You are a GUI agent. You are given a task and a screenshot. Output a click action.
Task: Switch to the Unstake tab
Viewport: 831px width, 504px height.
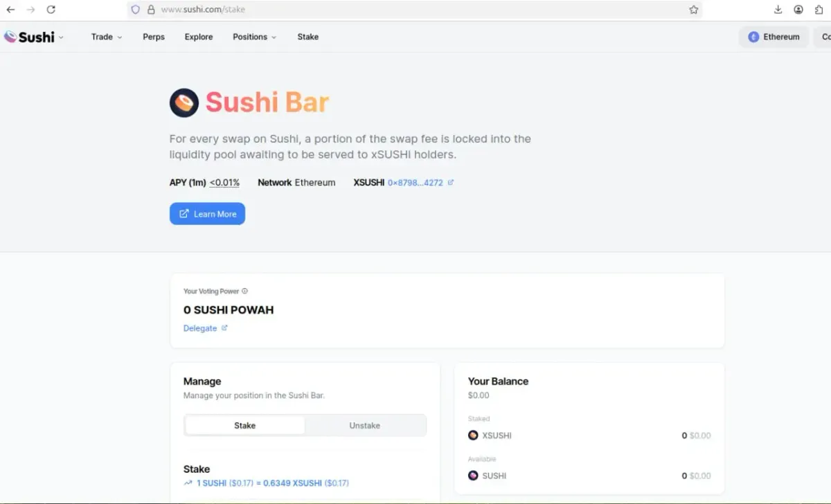point(365,425)
